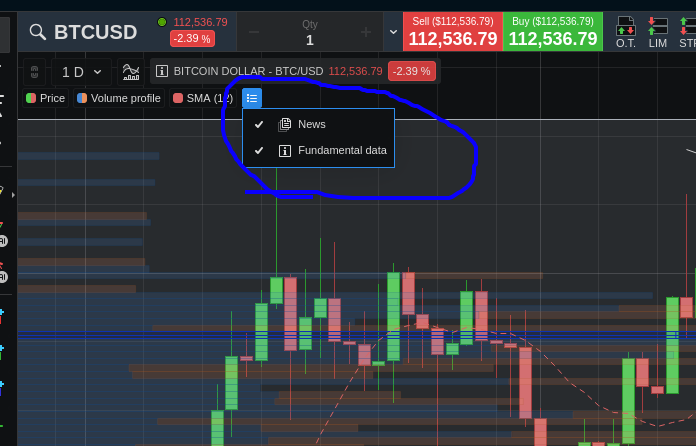Uncheck the Fundamental data checkmark
This screenshot has width=696, height=446.
click(259, 150)
